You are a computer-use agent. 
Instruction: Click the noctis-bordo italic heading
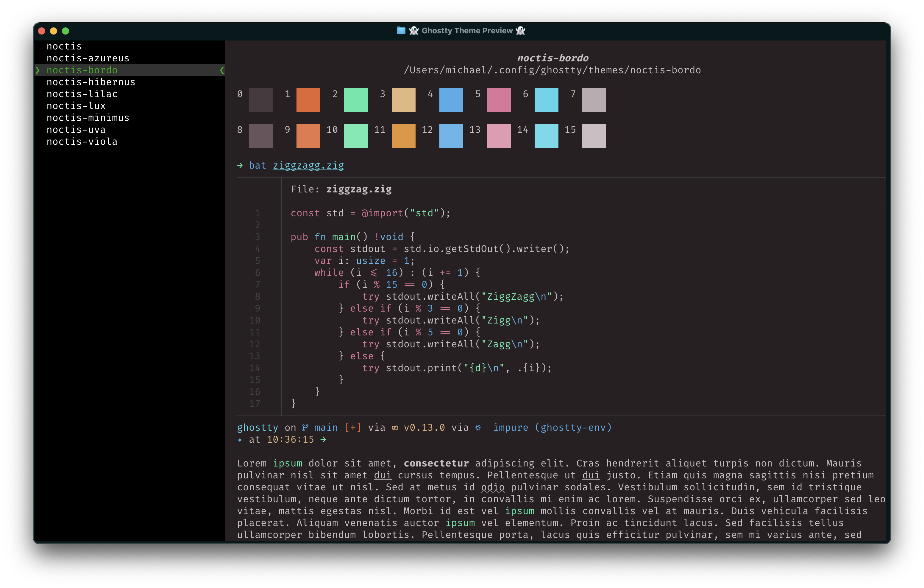click(x=552, y=58)
